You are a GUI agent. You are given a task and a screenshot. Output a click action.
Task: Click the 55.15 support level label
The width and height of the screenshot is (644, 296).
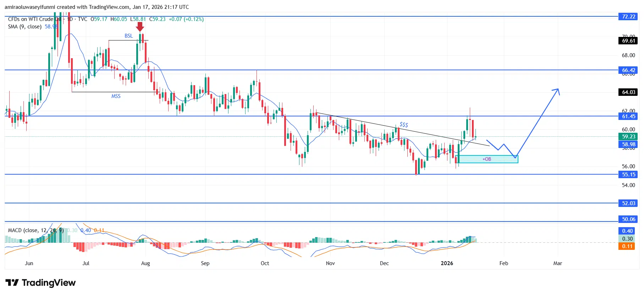628,175
